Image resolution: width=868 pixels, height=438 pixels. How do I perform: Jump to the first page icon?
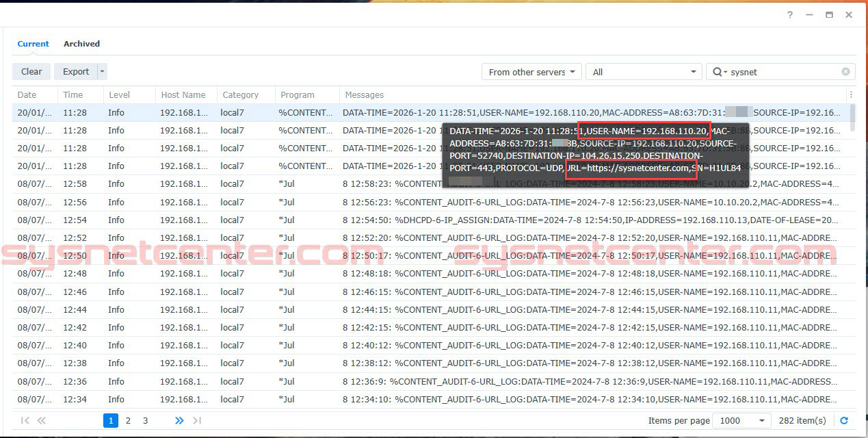coord(25,421)
